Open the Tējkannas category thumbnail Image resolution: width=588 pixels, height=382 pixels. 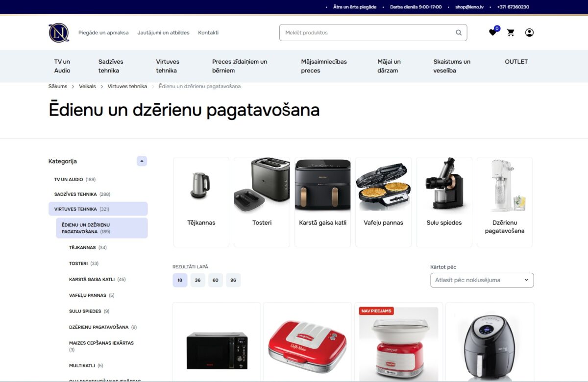(201, 201)
